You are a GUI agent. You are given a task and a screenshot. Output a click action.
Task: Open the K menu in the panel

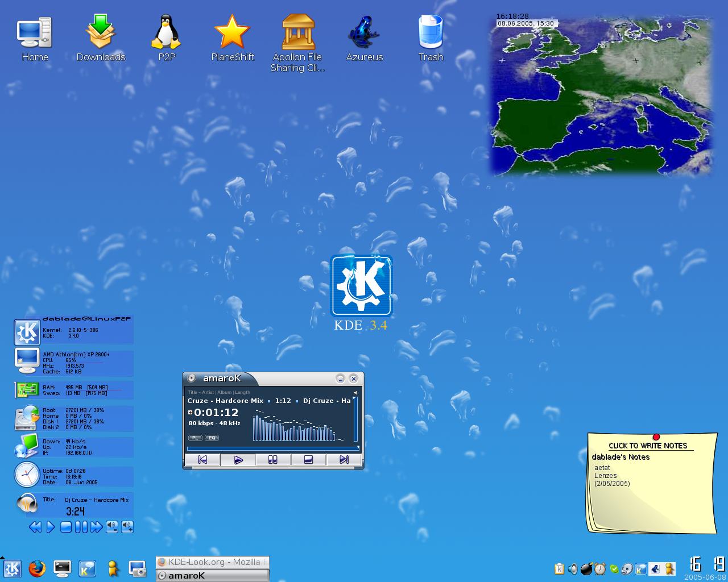point(12,568)
